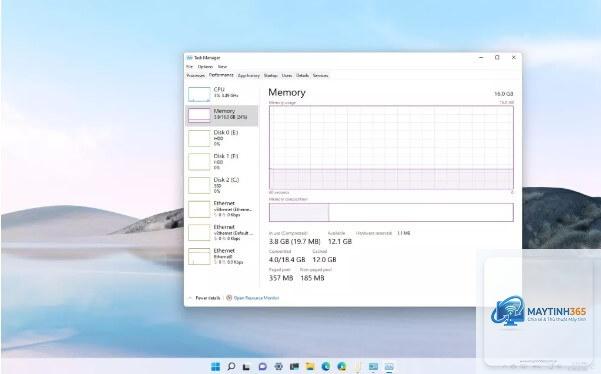Open Resource Monitor link

(x=256, y=298)
